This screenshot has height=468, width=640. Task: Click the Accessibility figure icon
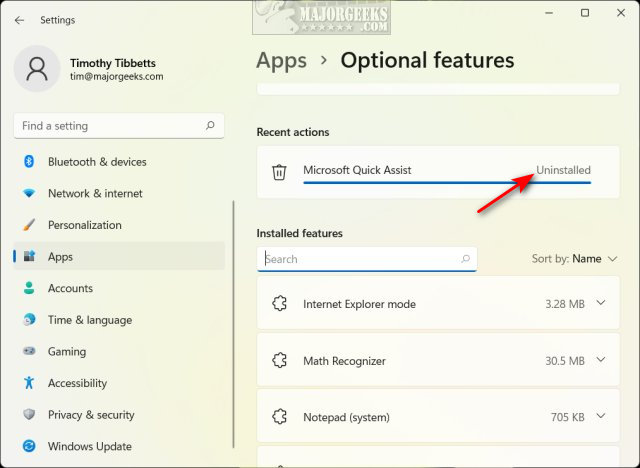point(29,383)
